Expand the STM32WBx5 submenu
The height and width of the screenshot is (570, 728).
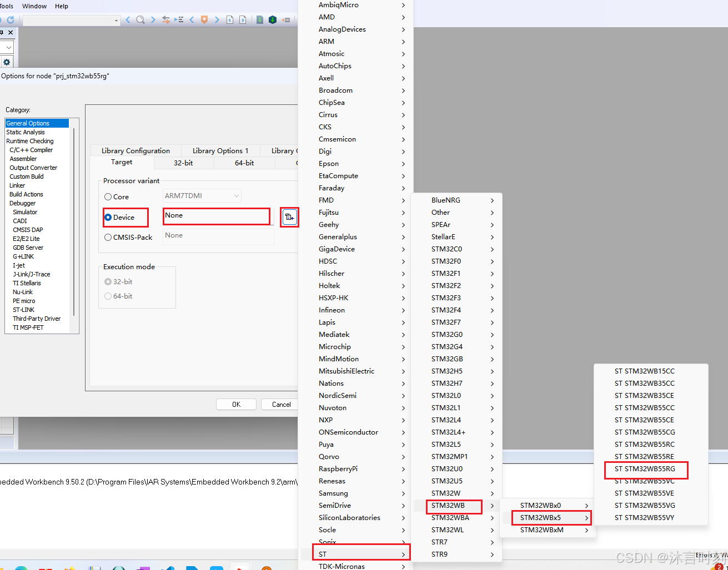(x=548, y=518)
